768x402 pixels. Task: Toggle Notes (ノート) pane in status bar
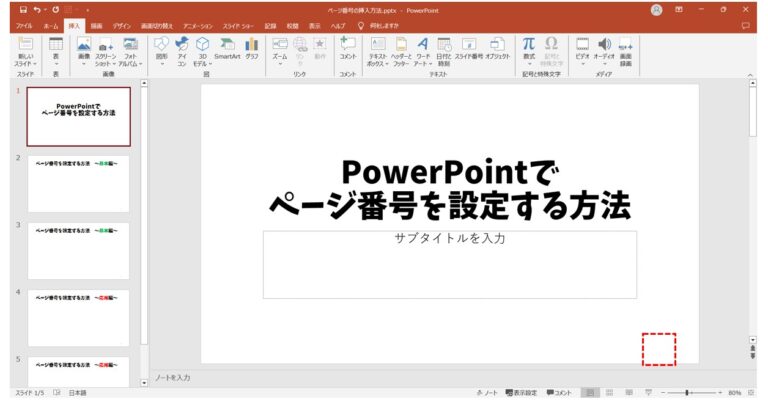[487, 393]
